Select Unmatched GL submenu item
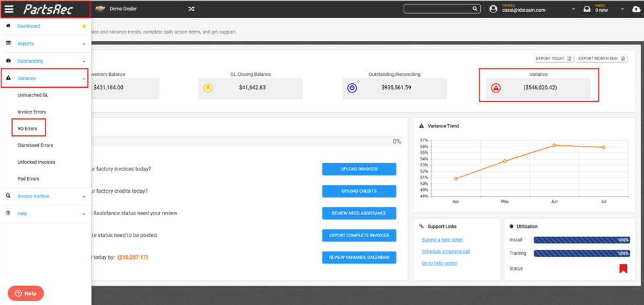Viewport: 644px width, 305px height. click(33, 95)
